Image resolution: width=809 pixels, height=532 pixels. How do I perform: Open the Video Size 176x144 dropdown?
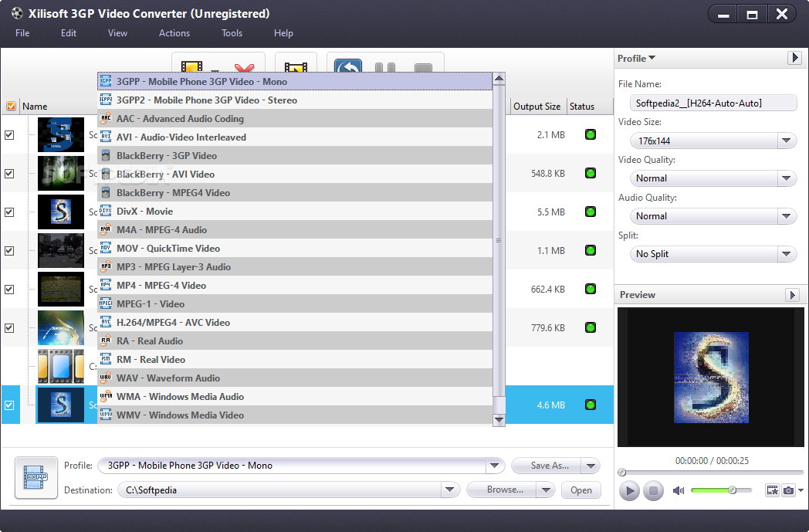[713, 141]
